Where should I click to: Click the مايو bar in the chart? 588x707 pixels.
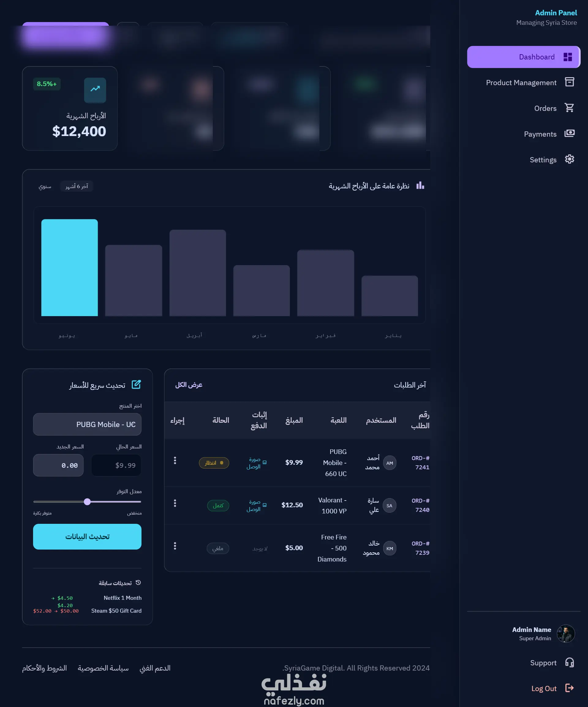pos(134,281)
